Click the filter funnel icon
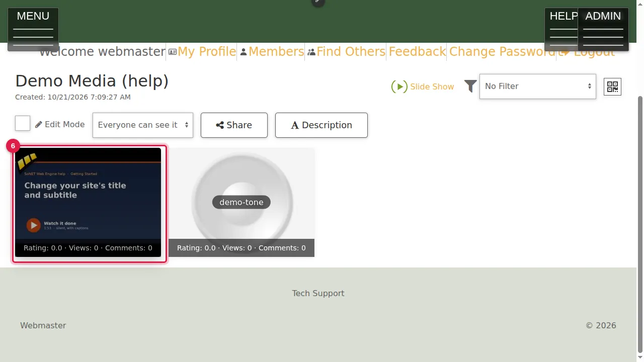Viewport: 644px width, 362px height. [470, 86]
